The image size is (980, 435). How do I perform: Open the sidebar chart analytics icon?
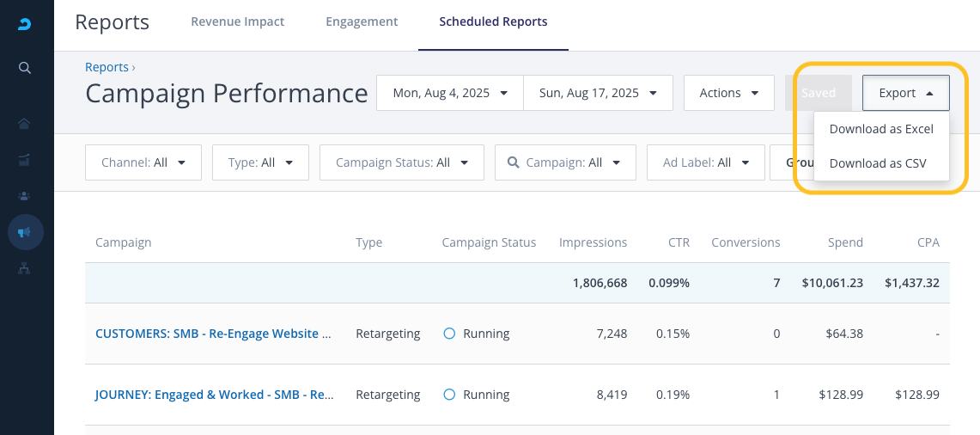tap(24, 160)
